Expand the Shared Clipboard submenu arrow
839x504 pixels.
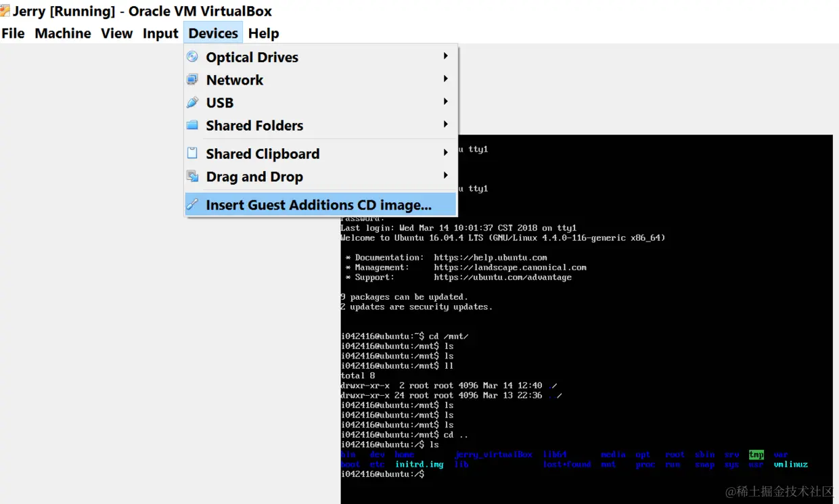click(445, 153)
